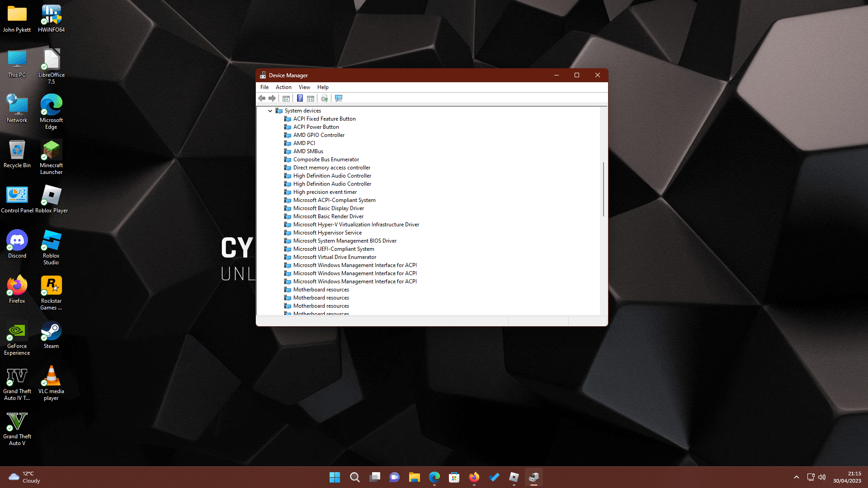
Task: Click Show/Hide Console Tree toolbar icon
Action: click(286, 99)
